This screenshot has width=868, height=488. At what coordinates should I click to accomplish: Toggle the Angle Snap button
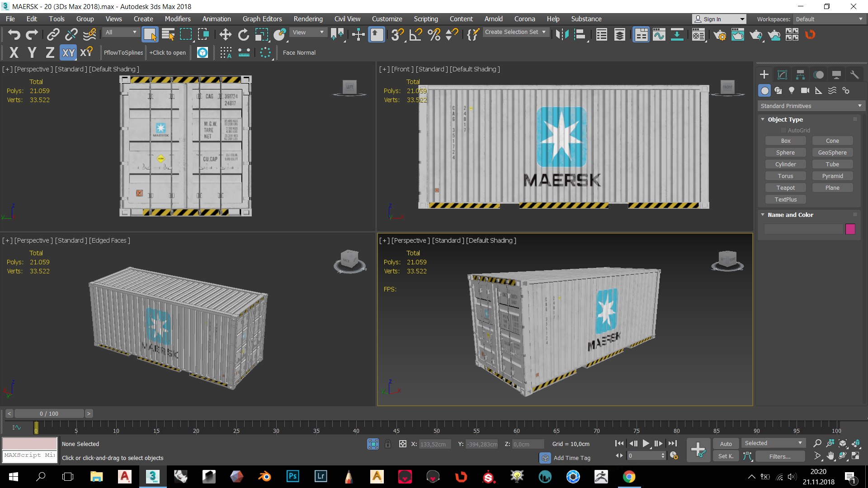pyautogui.click(x=415, y=34)
